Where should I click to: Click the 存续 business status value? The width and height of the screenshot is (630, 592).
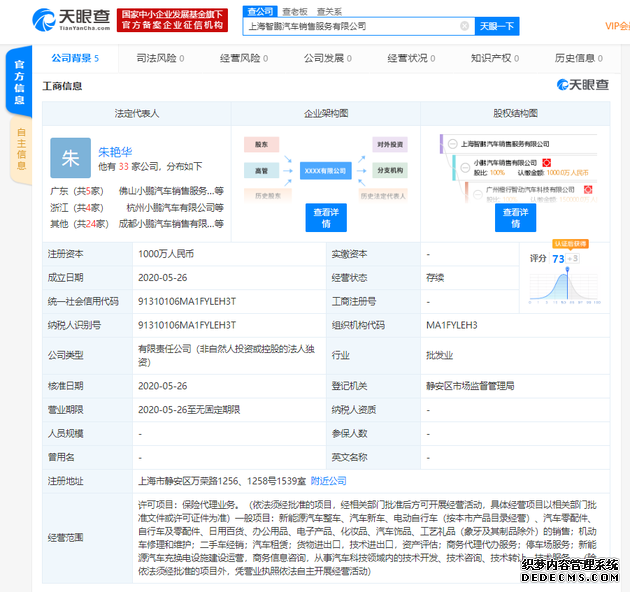click(435, 278)
